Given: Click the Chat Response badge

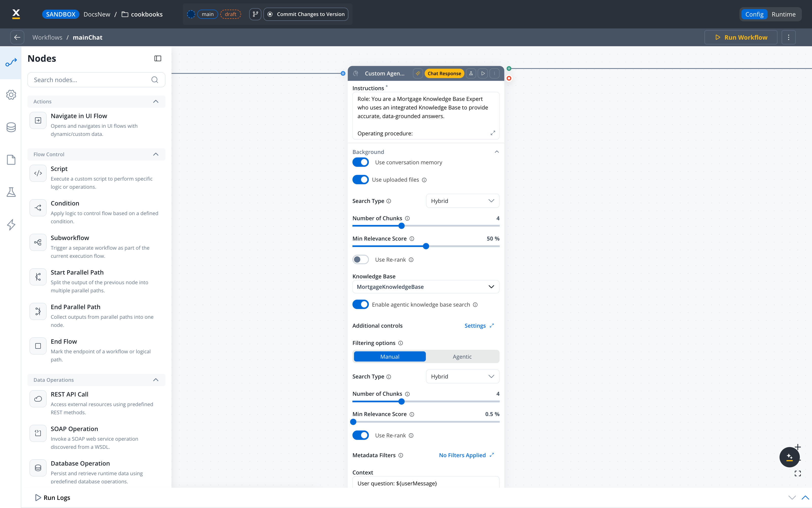Looking at the screenshot, I should click(x=444, y=73).
